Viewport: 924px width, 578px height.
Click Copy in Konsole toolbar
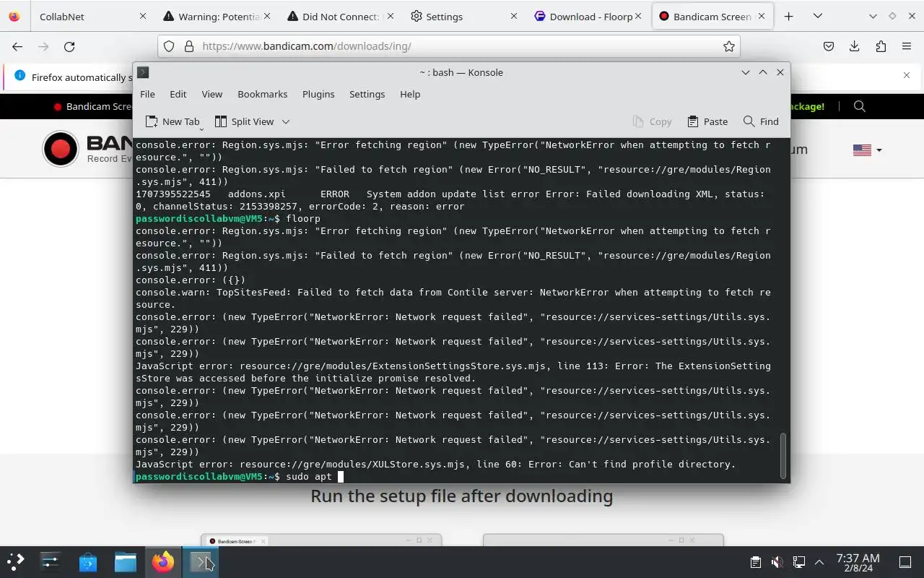point(652,121)
